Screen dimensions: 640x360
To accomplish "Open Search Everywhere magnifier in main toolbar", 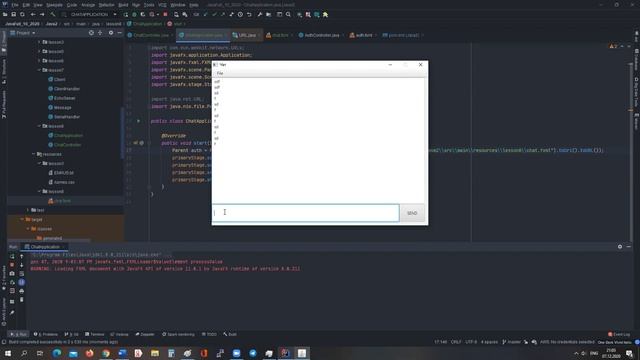I will click(288, 14).
